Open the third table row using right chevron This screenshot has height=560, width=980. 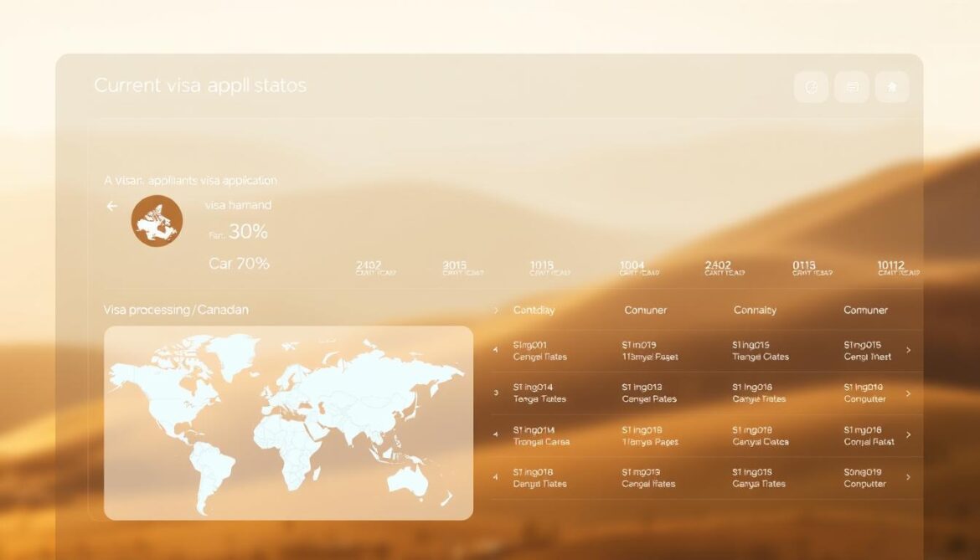point(909,435)
